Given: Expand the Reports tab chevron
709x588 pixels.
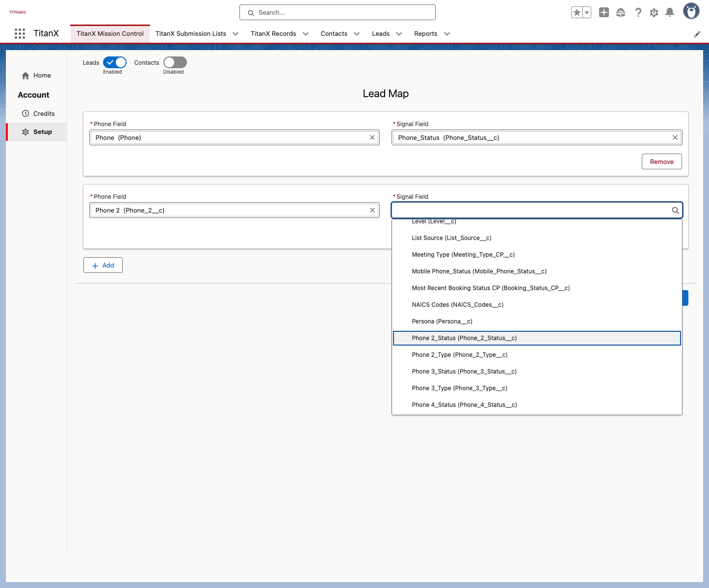Looking at the screenshot, I should coord(447,34).
